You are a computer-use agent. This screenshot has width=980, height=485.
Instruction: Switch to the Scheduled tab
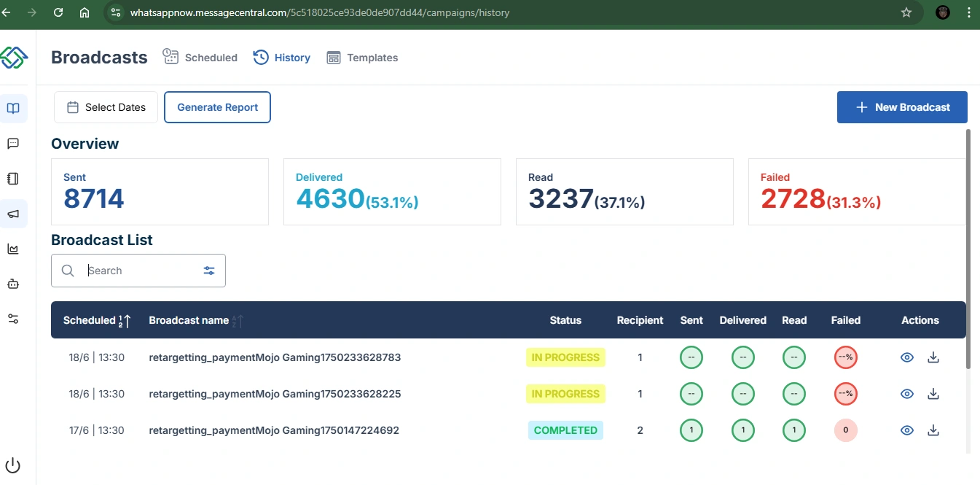(201, 58)
